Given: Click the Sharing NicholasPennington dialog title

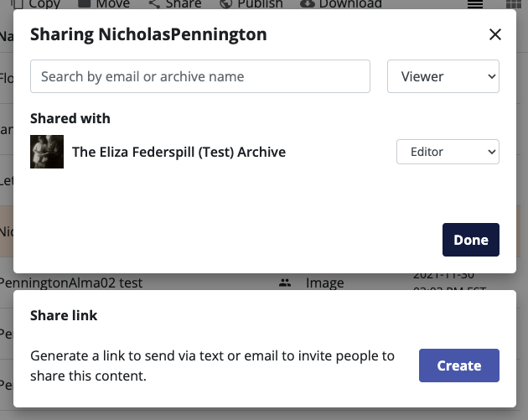Looking at the screenshot, I should (148, 35).
